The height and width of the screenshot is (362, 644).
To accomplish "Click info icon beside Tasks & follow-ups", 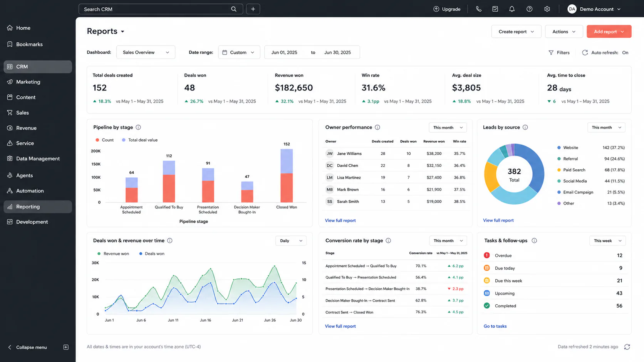I will [534, 240].
